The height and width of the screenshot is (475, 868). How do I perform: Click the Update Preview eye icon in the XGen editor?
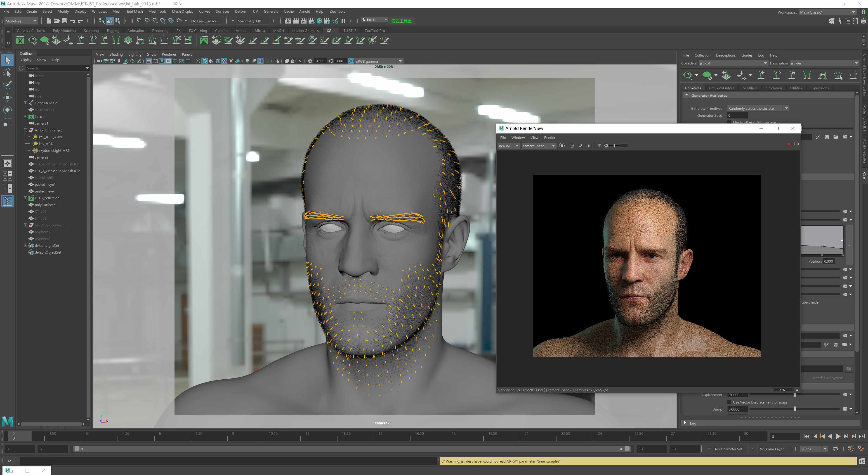(x=687, y=75)
